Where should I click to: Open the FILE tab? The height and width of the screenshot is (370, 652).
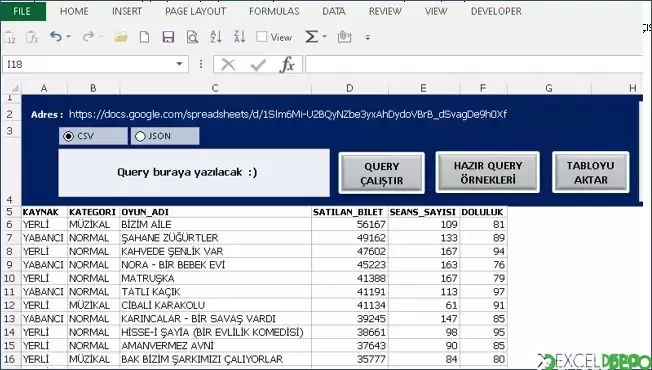(x=22, y=11)
